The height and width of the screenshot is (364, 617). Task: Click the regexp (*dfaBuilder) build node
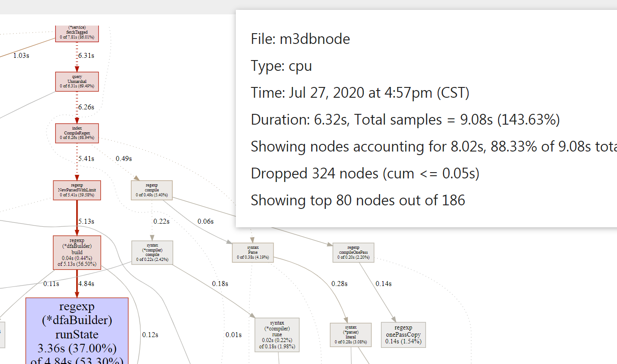77,252
